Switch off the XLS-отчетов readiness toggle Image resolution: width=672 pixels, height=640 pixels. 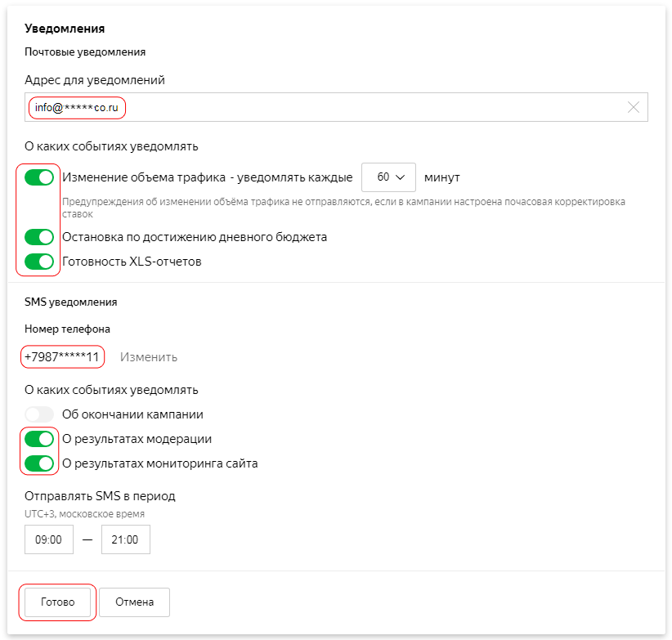coord(39,262)
